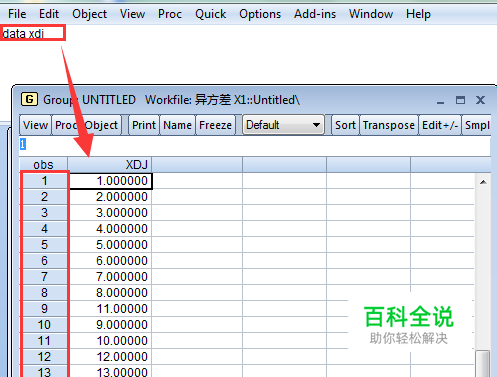Close the Group window
Image resolution: width=497 pixels, height=377 pixels.
coord(480,100)
